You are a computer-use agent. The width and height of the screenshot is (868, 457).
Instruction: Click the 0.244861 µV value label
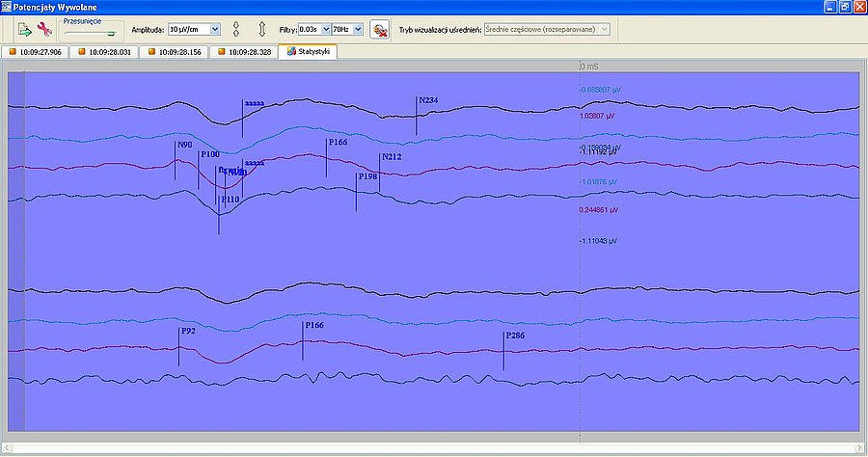click(x=599, y=210)
